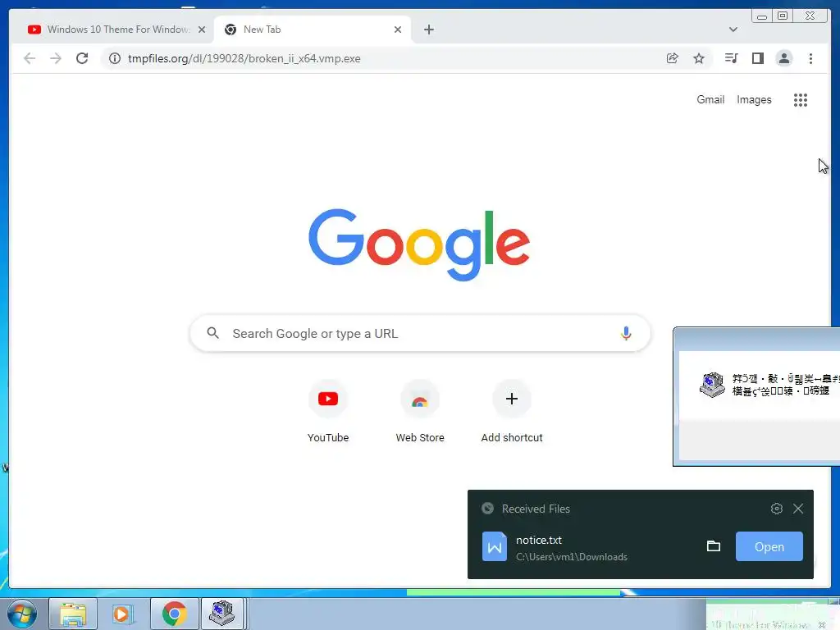Open the Web Store shortcut tile
Image resolution: width=840 pixels, height=630 pixels.
click(x=420, y=412)
